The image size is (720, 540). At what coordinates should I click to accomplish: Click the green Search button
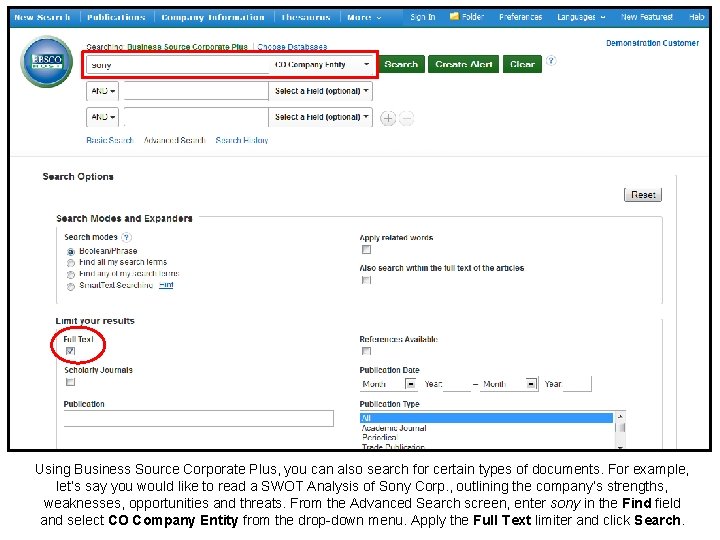[x=401, y=64]
